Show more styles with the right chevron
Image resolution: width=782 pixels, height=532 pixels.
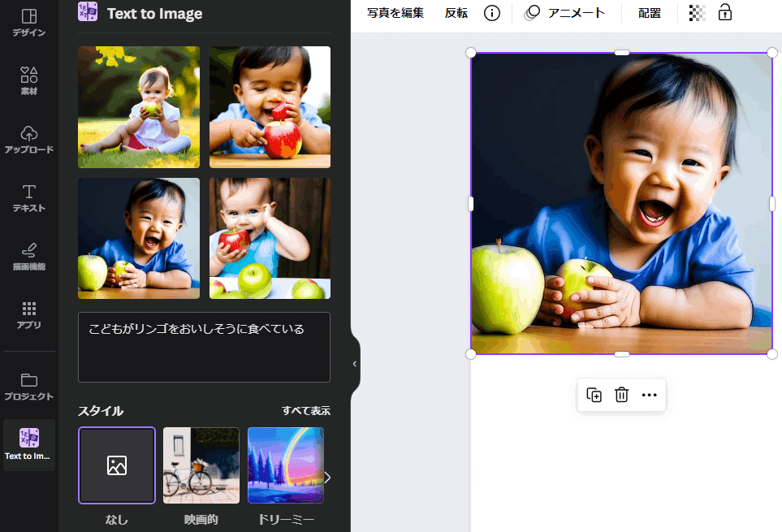coord(328,478)
